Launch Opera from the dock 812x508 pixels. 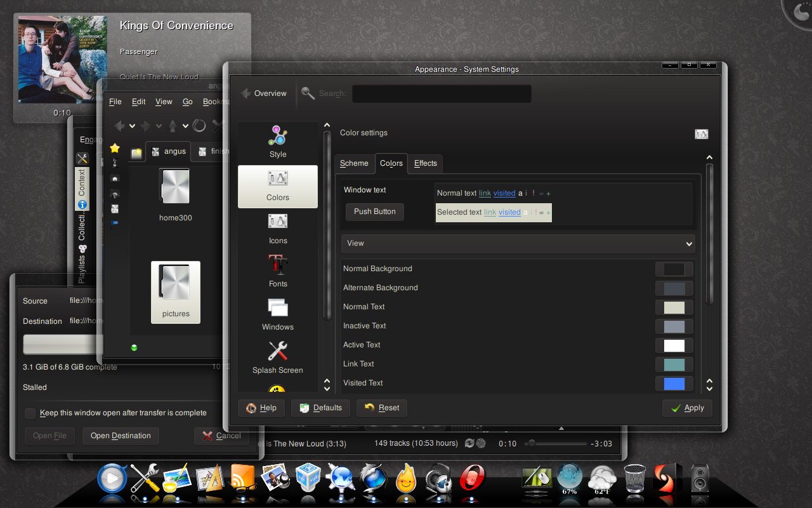coord(471,478)
